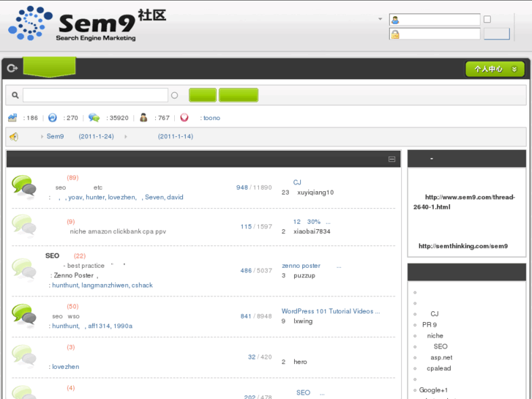Open sidebar item PR 9

pyautogui.click(x=430, y=325)
